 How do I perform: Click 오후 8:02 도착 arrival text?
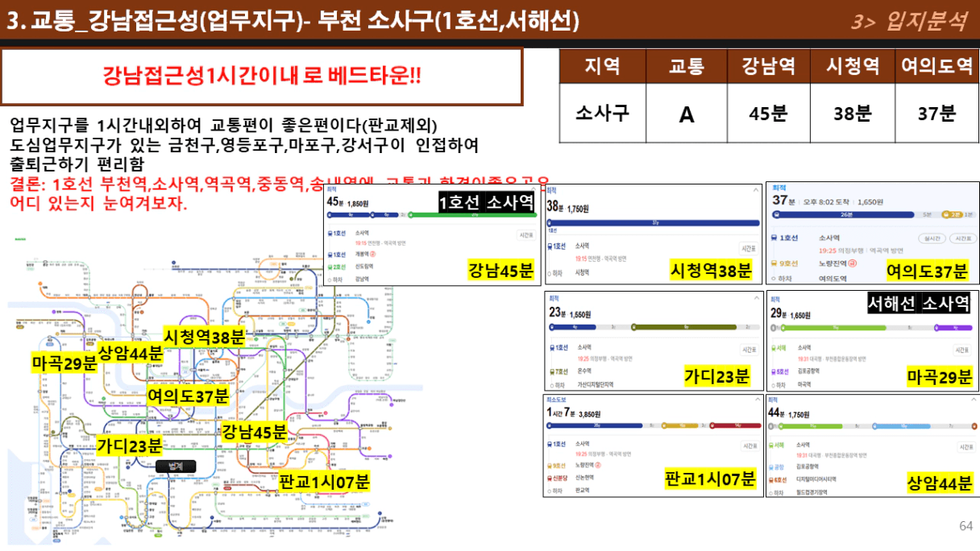point(826,202)
